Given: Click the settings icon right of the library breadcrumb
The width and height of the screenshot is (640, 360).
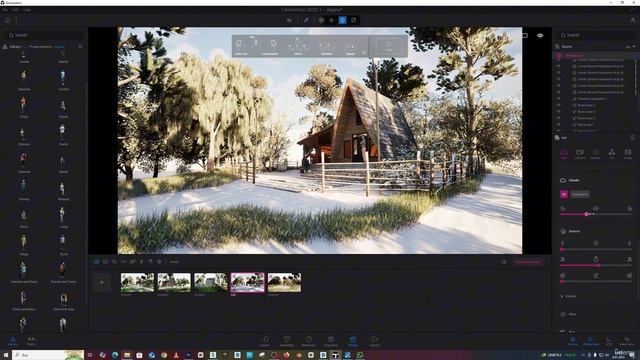Looking at the screenshot, I should point(80,47).
